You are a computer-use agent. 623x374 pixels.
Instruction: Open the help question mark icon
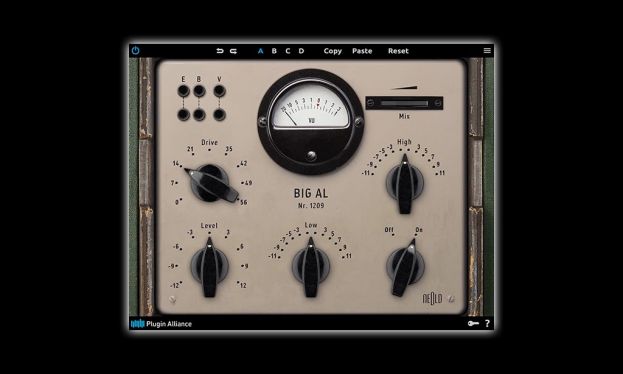[x=488, y=324]
